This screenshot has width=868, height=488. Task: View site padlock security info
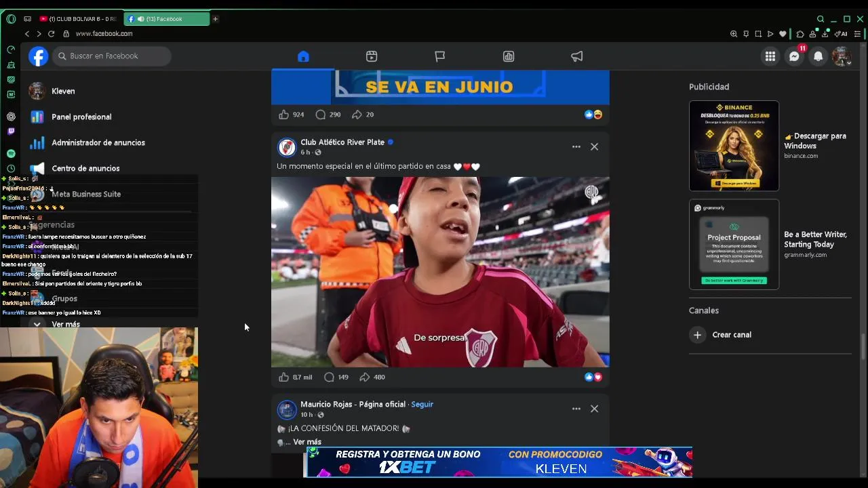pos(66,34)
